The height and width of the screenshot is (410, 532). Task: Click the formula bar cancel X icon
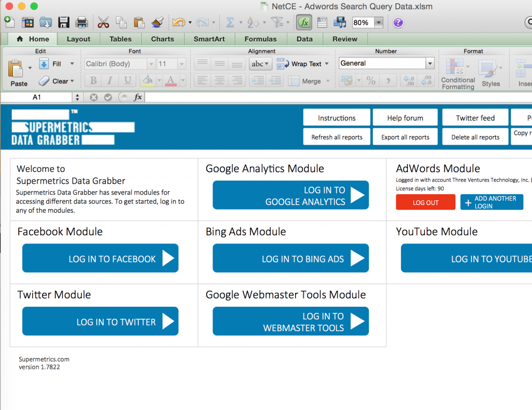tap(94, 97)
